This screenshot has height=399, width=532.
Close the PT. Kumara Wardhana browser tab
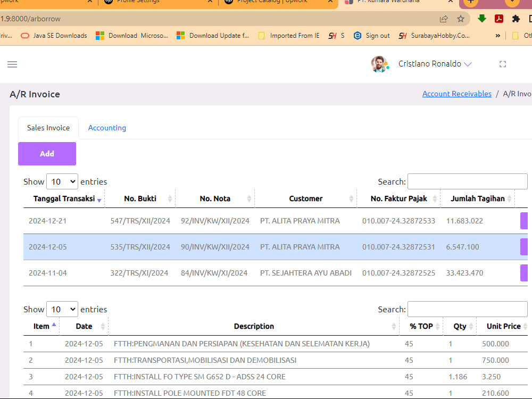click(450, 2)
